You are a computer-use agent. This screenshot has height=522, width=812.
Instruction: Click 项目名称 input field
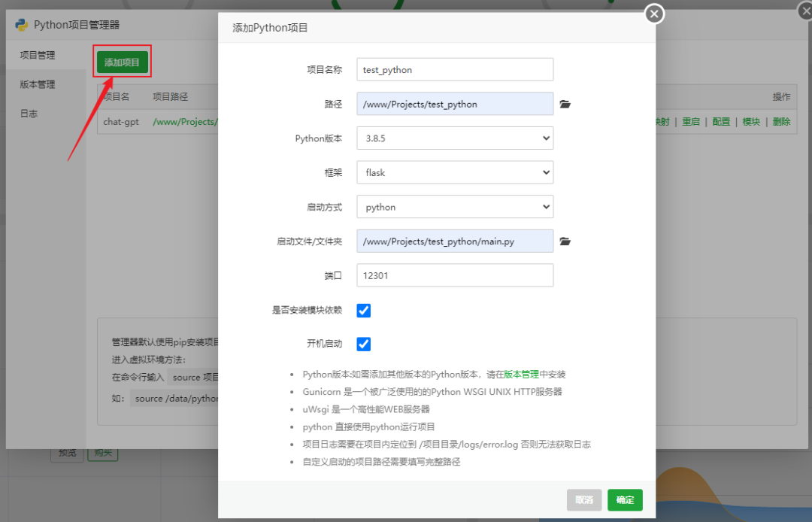pyautogui.click(x=455, y=70)
